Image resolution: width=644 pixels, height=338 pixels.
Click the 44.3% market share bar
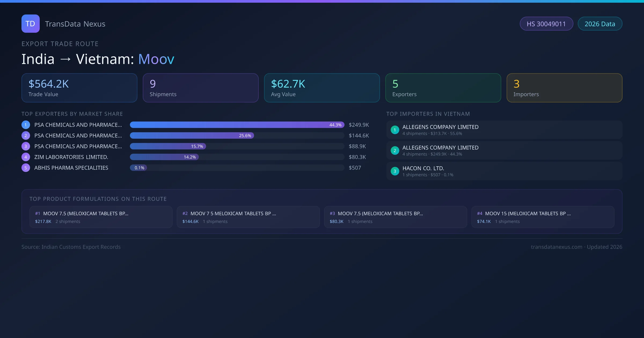click(237, 125)
